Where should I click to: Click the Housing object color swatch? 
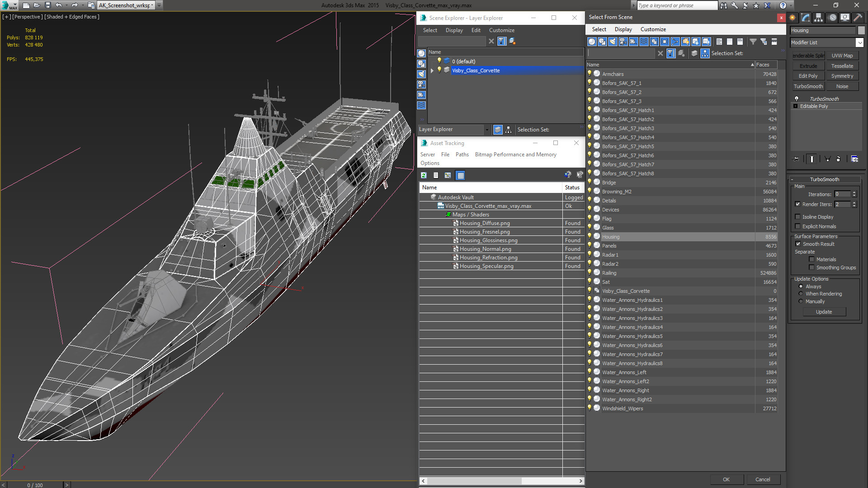861,30
